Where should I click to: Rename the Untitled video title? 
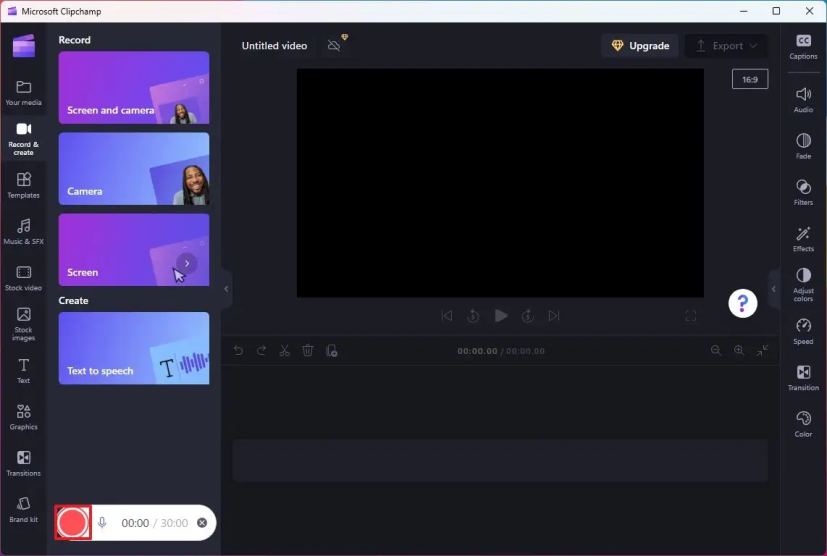[x=274, y=46]
